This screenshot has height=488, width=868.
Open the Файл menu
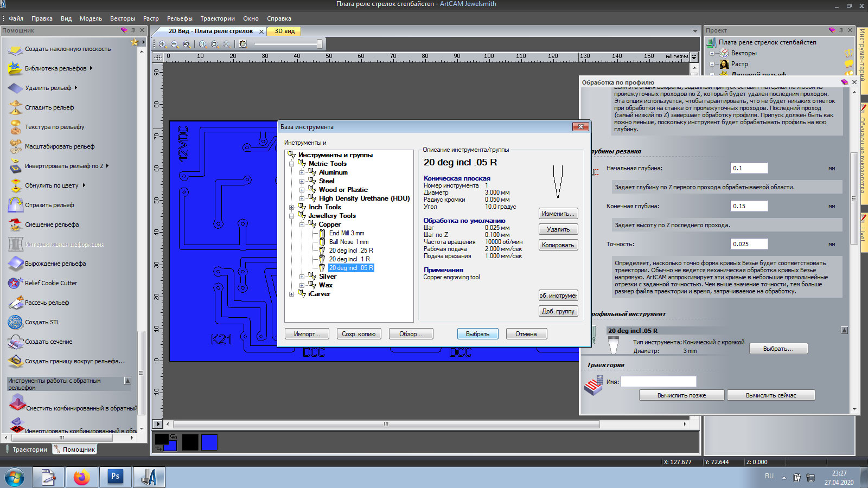(16, 18)
